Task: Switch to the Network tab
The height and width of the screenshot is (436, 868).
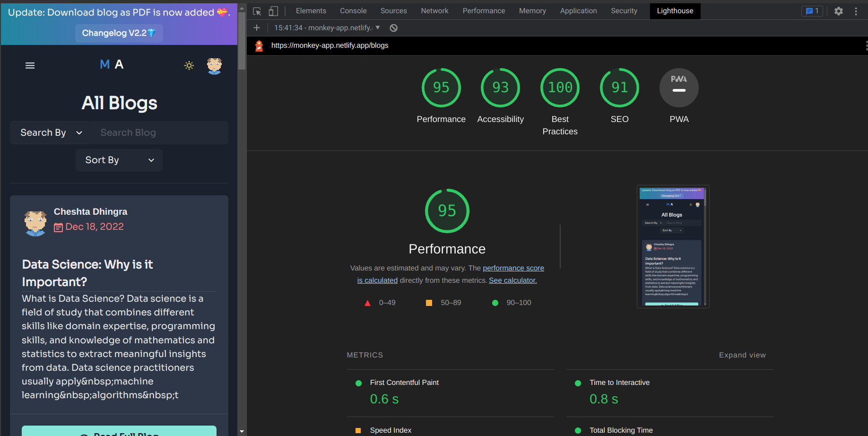Action: pyautogui.click(x=434, y=11)
